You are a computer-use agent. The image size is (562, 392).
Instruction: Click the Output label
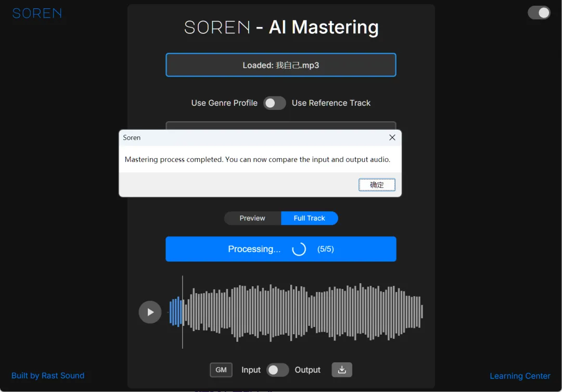click(x=308, y=370)
